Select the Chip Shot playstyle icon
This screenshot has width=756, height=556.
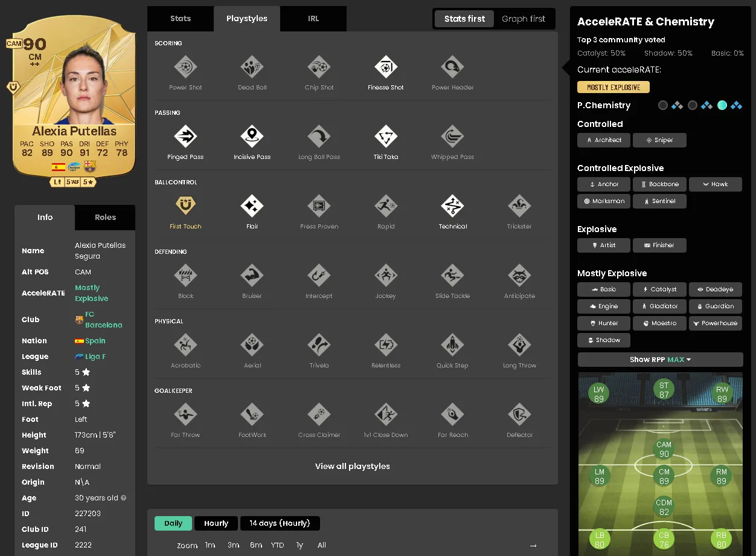pyautogui.click(x=319, y=67)
